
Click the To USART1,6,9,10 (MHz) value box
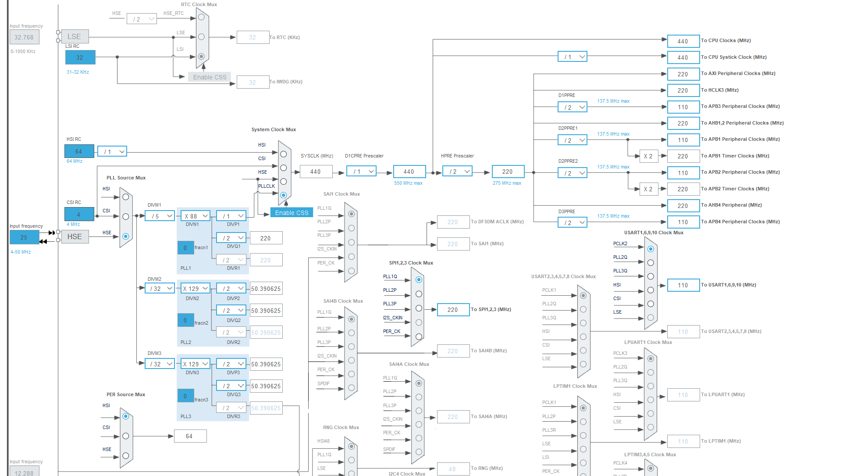[x=683, y=285]
